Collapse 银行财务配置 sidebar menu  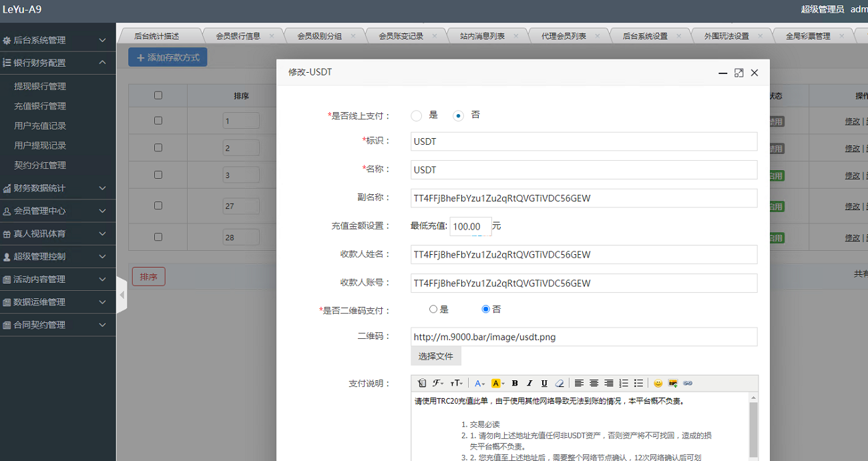[x=58, y=63]
